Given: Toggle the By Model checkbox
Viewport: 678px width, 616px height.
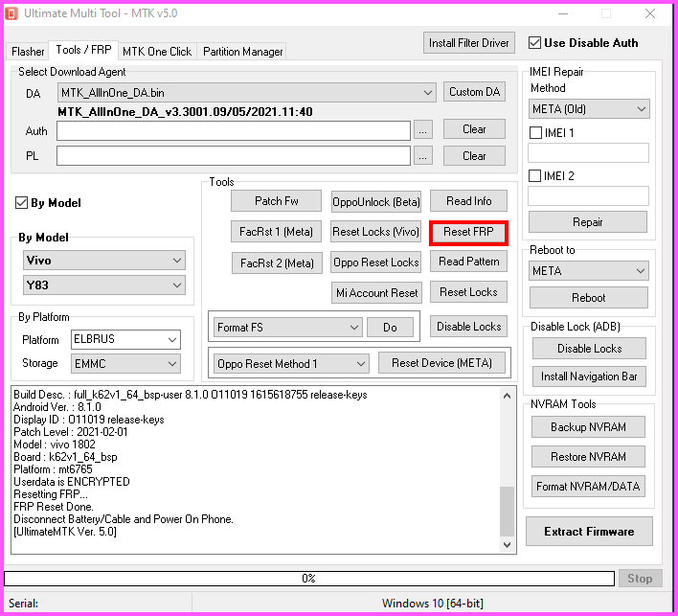Looking at the screenshot, I should pyautogui.click(x=21, y=202).
